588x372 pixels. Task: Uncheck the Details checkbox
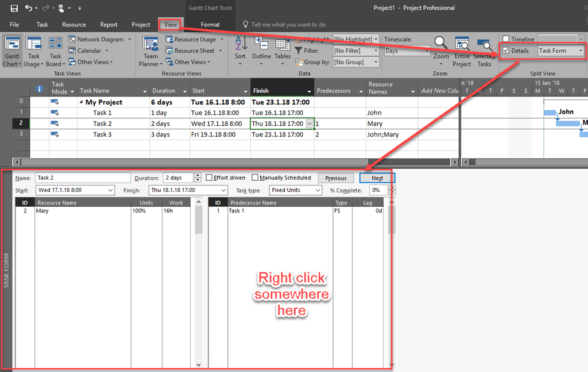[x=506, y=51]
